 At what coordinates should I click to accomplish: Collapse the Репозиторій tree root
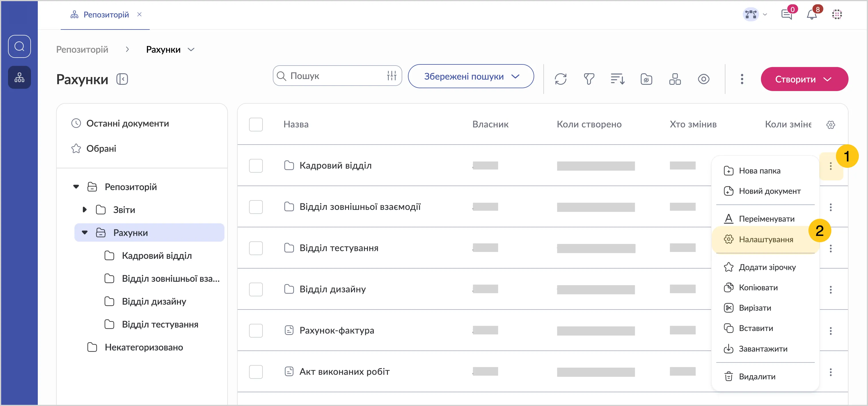[x=76, y=187]
